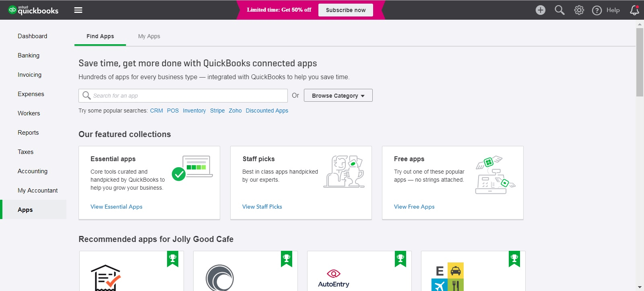
Task: Open the View Staff Picks link
Action: point(262,207)
